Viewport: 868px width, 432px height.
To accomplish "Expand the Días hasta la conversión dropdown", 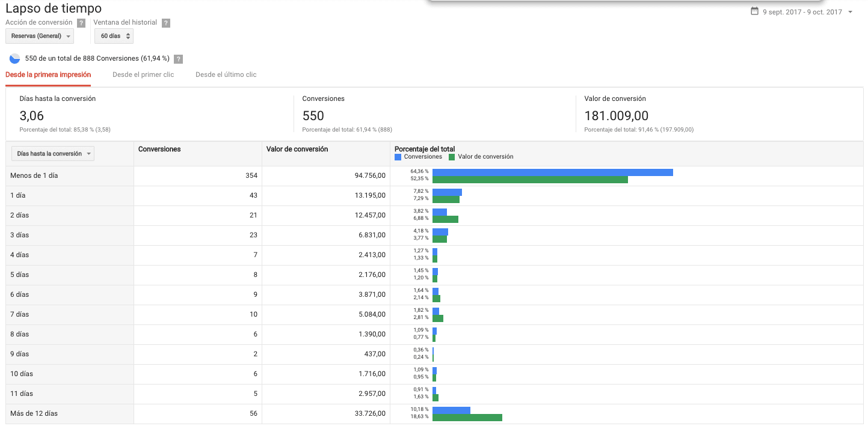I will click(x=53, y=154).
